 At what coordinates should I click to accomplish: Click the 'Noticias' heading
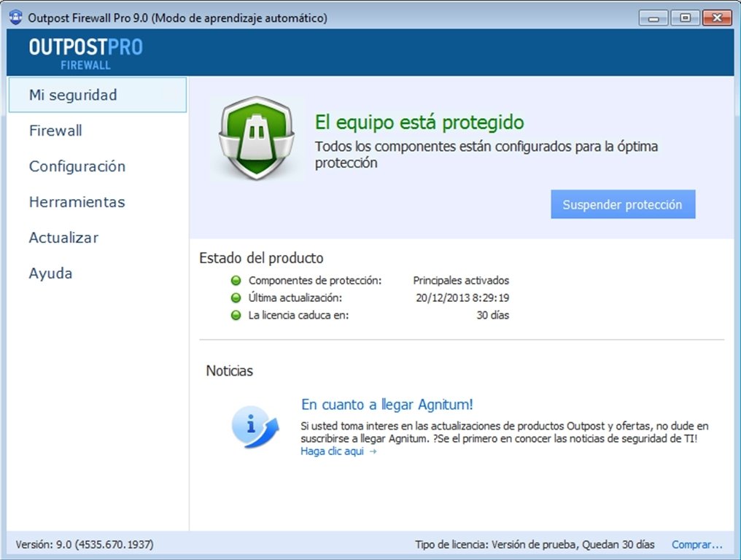230,371
